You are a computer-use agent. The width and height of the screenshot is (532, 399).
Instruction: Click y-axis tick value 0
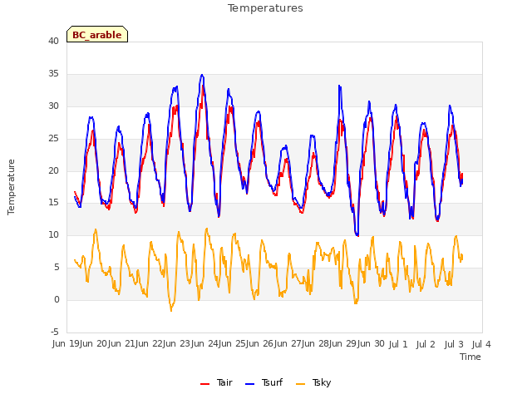click(57, 299)
